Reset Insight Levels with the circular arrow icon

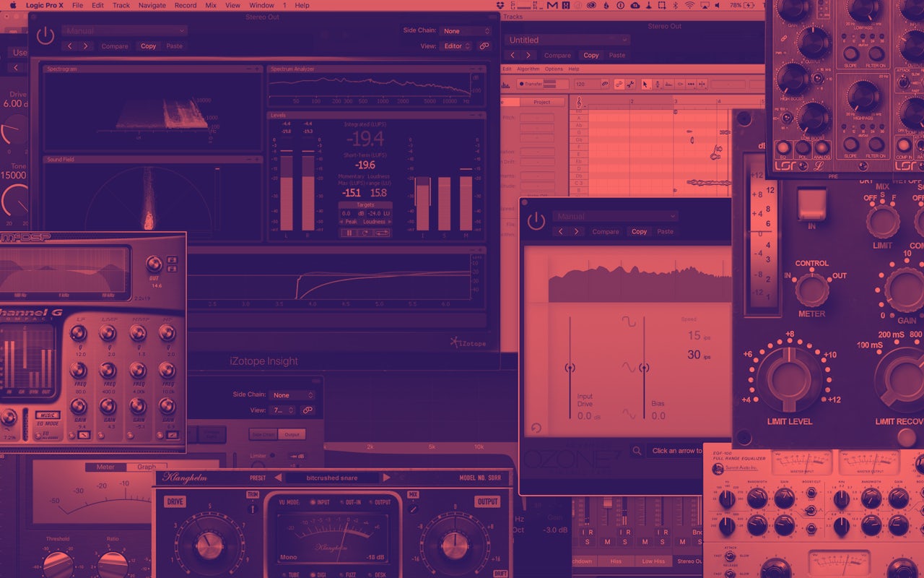coord(366,233)
